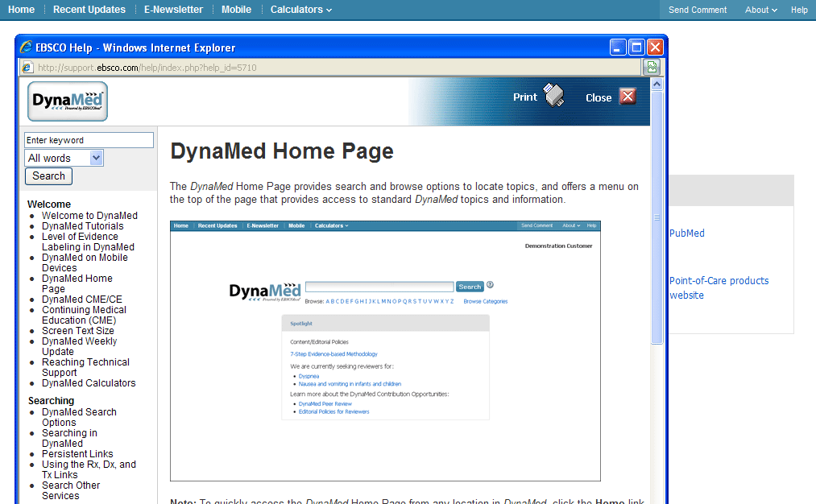This screenshot has width=816, height=504.
Task: Click the Welcome section heading
Action: (49, 204)
